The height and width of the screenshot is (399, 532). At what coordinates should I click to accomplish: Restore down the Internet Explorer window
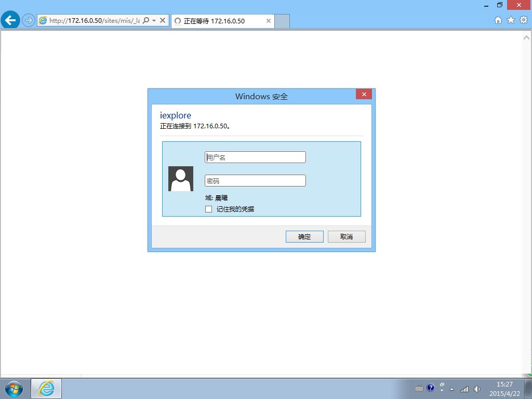[x=500, y=5]
